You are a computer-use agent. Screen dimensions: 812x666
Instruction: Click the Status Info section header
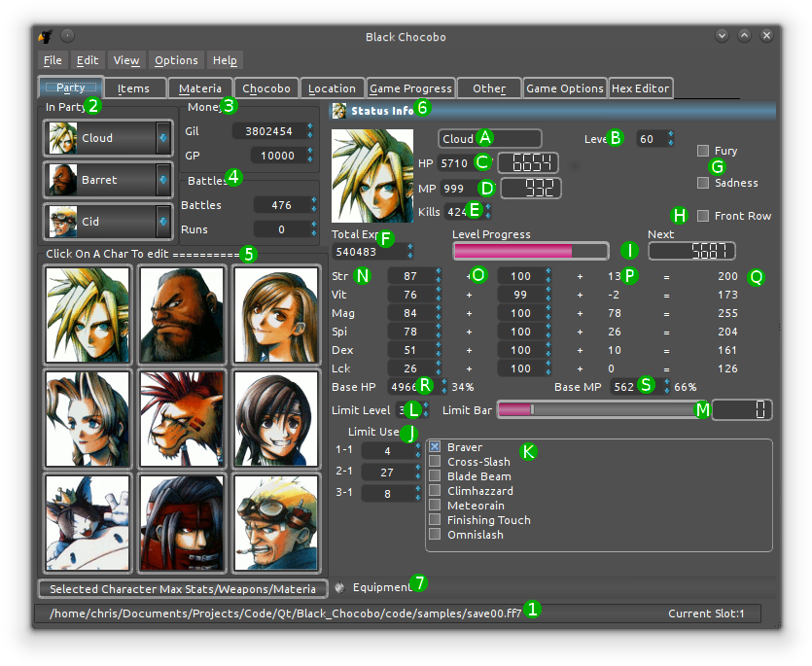click(553, 110)
